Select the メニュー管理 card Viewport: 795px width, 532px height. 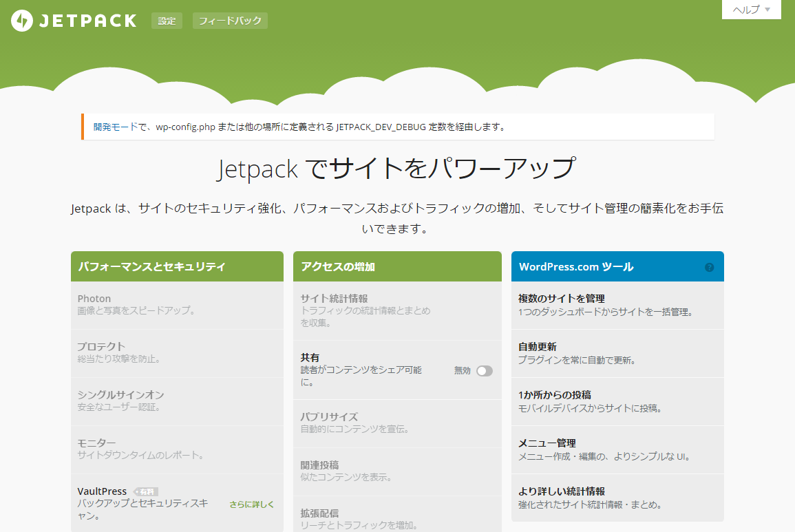coord(617,449)
